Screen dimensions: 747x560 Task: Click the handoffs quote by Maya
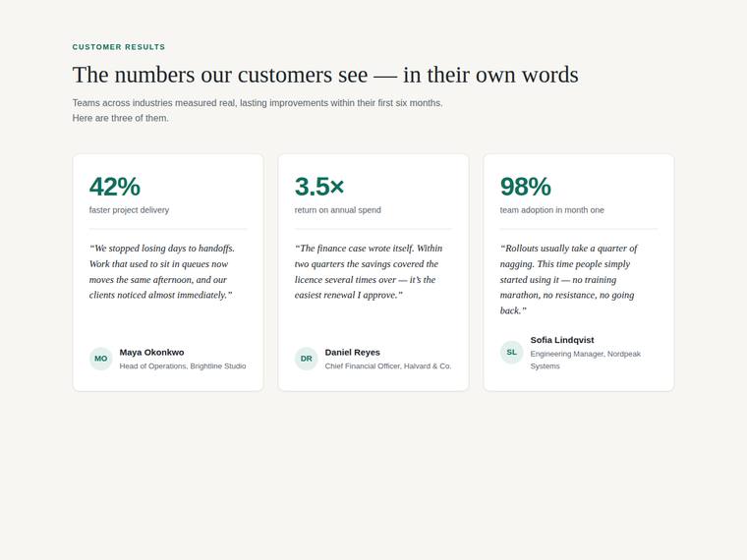point(162,271)
